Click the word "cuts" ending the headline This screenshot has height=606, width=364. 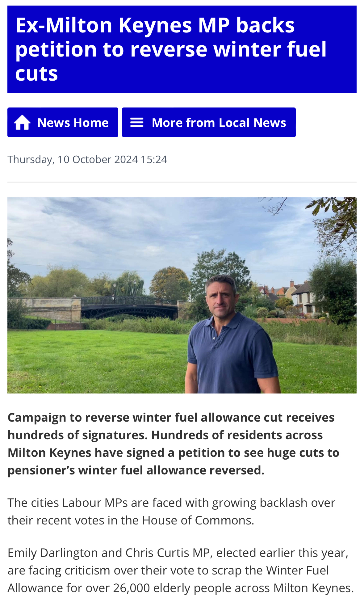coord(36,74)
